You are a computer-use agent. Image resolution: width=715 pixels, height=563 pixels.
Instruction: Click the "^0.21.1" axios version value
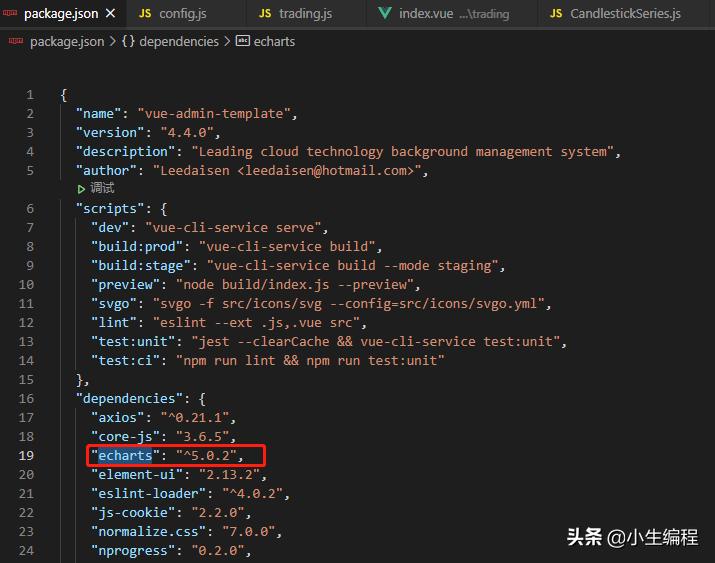click(x=195, y=418)
